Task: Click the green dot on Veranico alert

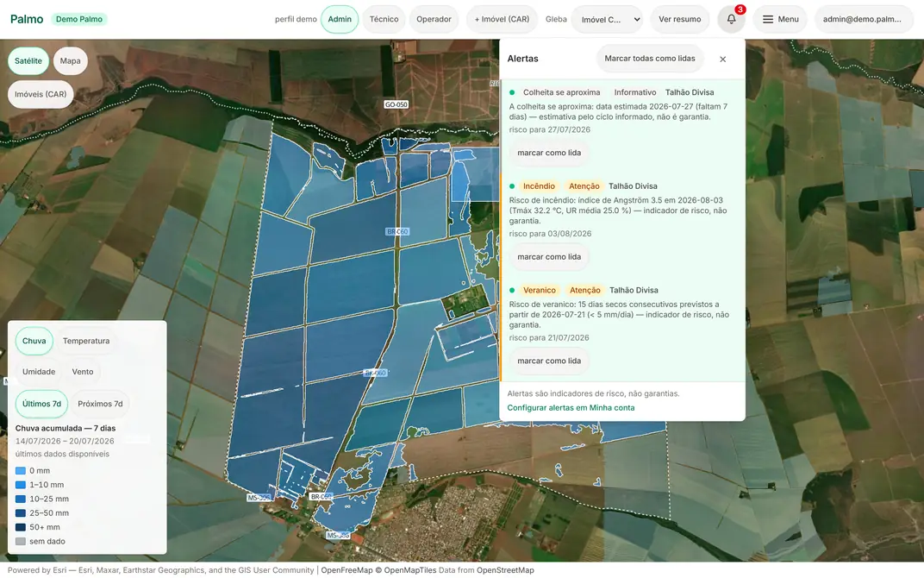Action: [x=512, y=290]
